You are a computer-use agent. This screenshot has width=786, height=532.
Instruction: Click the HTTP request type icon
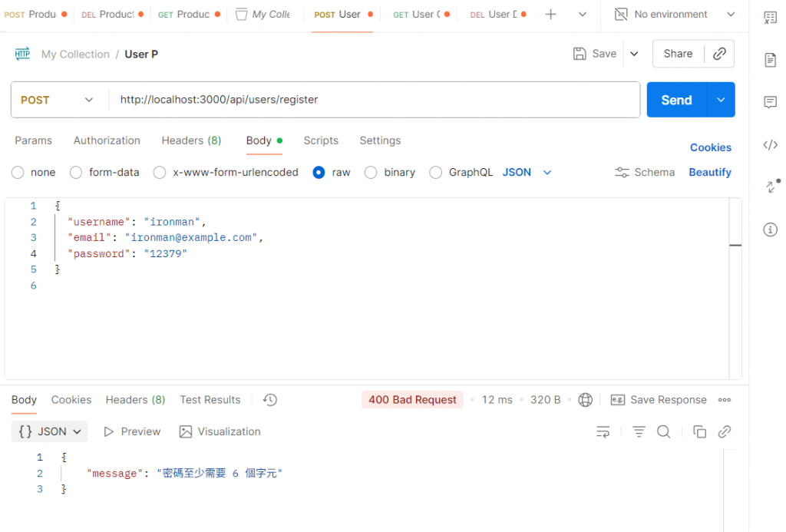(x=22, y=54)
